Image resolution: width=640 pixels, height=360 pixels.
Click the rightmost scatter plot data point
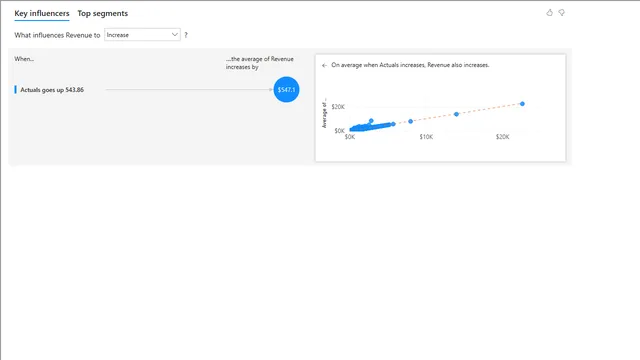point(522,104)
